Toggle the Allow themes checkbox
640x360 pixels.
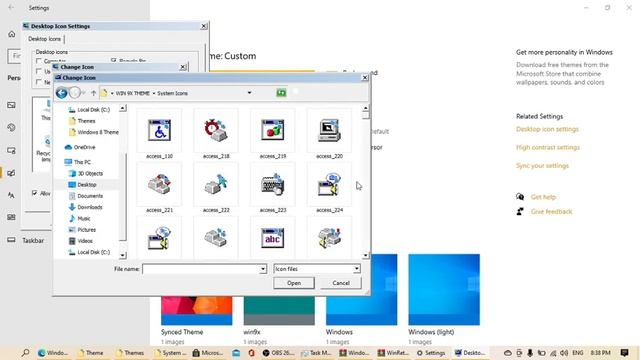click(x=35, y=193)
